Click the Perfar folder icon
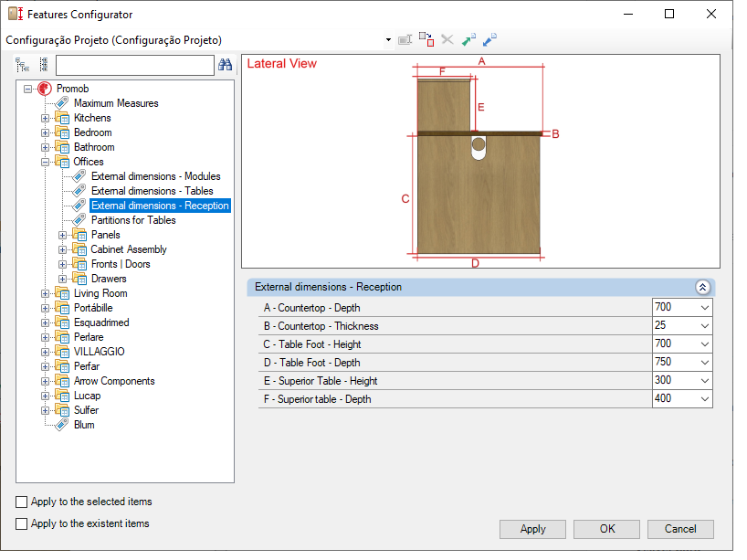This screenshot has width=747, height=560. click(x=62, y=366)
